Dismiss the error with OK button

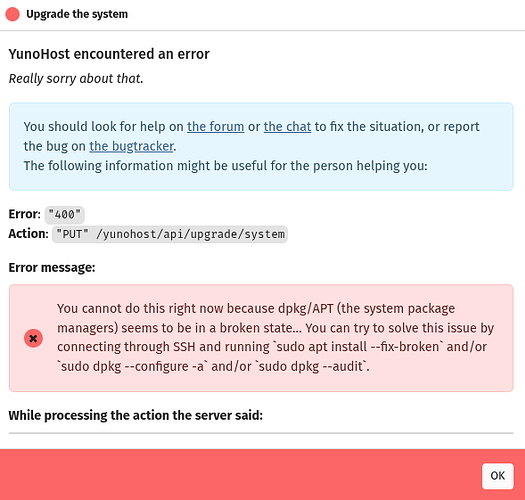pos(498,476)
